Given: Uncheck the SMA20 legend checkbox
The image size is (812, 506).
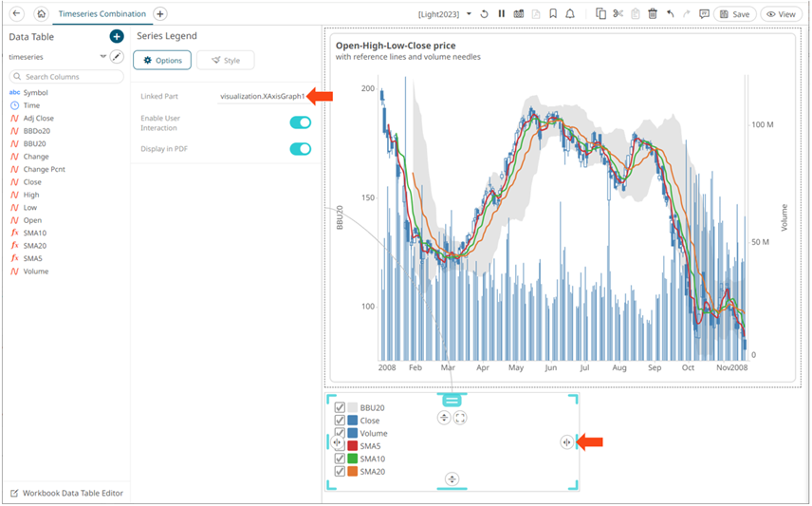Looking at the screenshot, I should 340,472.
